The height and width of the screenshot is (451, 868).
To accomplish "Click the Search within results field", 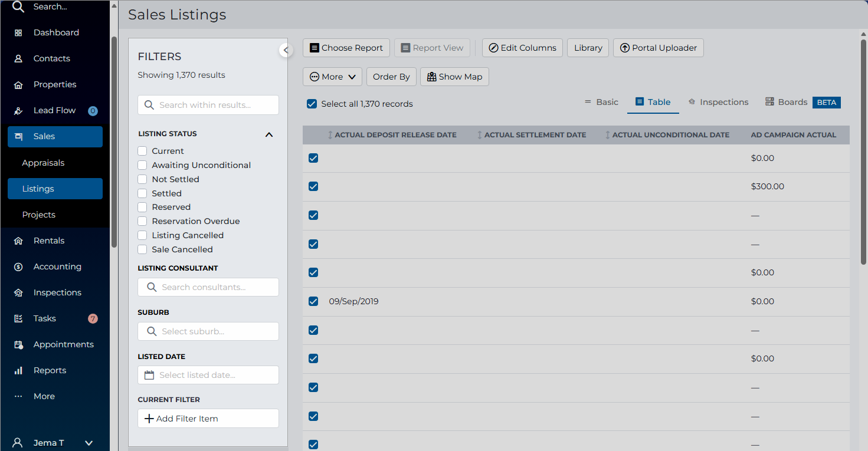I will 208,105.
